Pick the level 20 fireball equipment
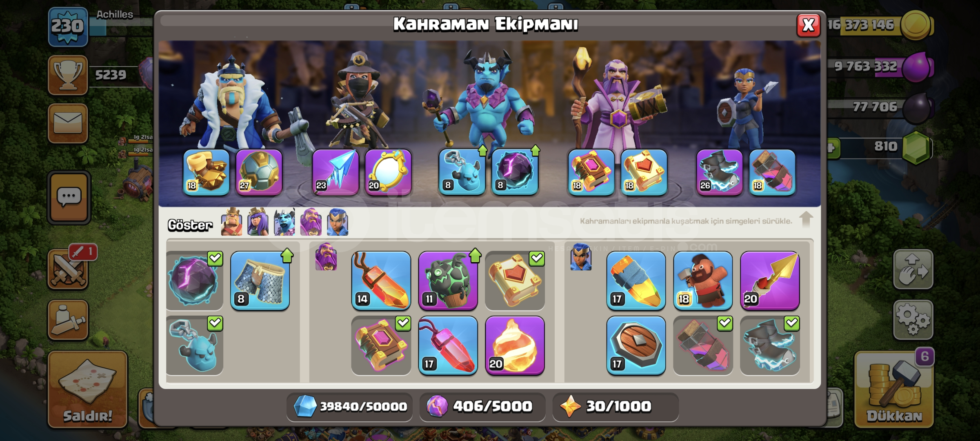Screen dimensions: 980x441 click(515, 345)
